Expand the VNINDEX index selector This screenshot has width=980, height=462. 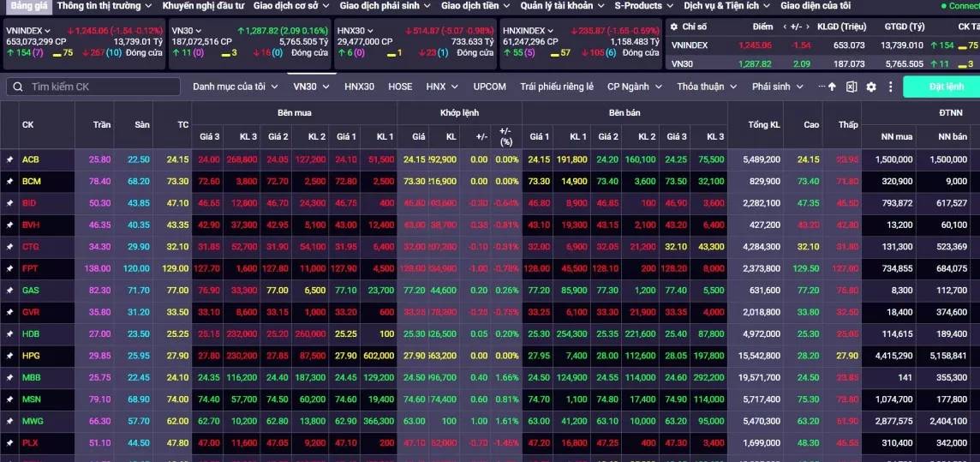[x=47, y=31]
